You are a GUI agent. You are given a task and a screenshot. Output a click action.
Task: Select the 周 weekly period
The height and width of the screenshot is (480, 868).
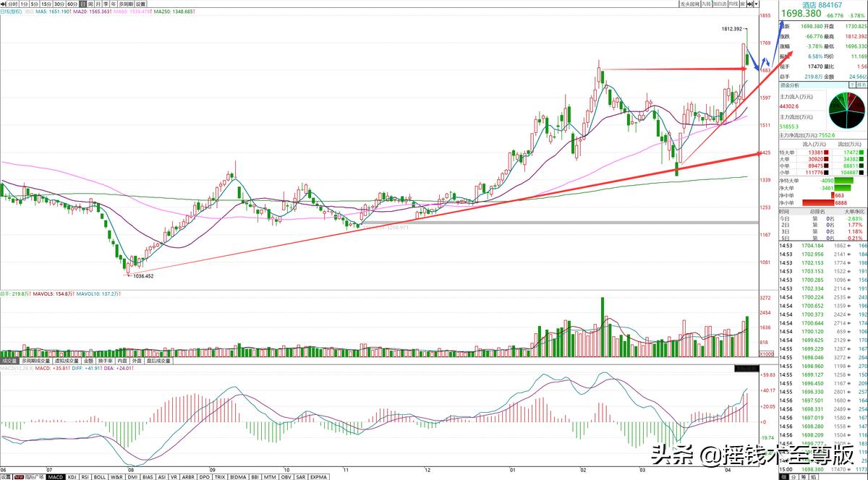click(91, 4)
